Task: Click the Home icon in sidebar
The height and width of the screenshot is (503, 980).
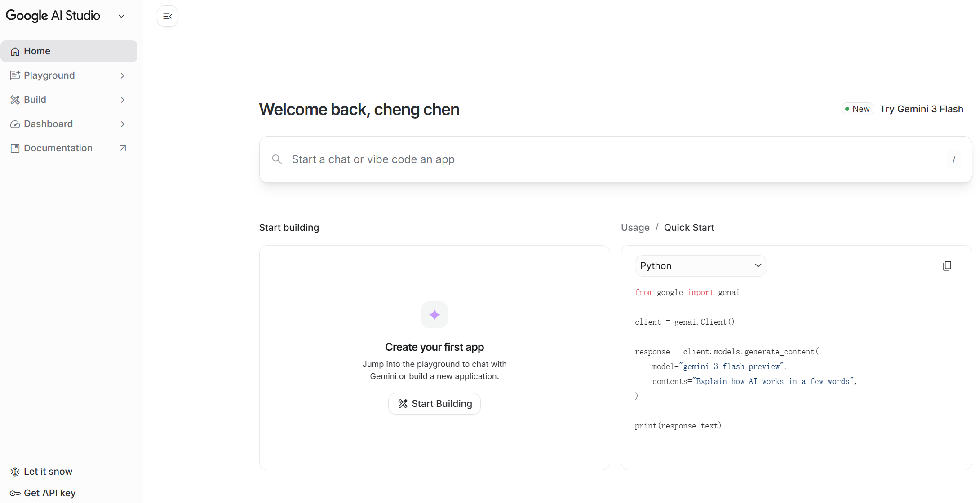Action: [x=15, y=51]
